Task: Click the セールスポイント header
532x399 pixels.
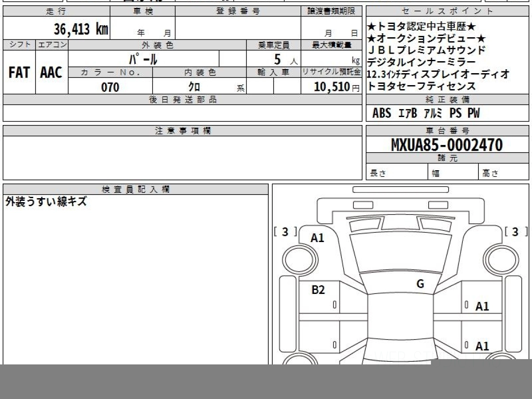Action: [447, 12]
